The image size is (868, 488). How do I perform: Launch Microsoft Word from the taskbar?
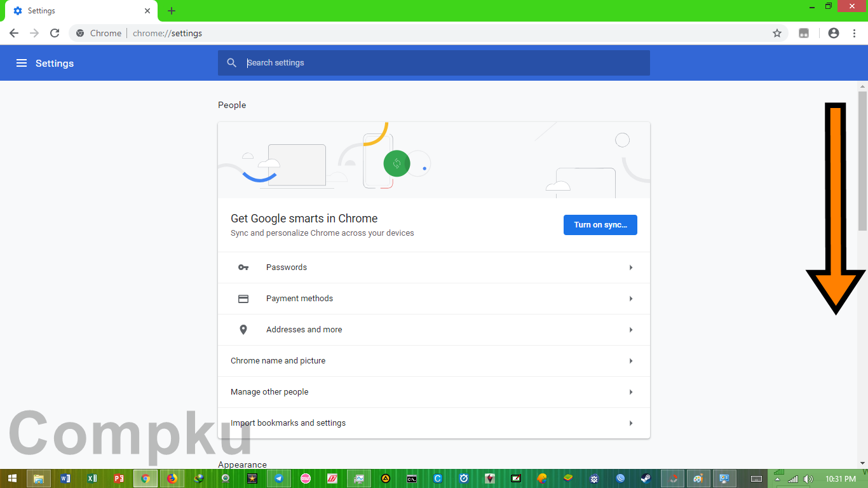pyautogui.click(x=65, y=478)
